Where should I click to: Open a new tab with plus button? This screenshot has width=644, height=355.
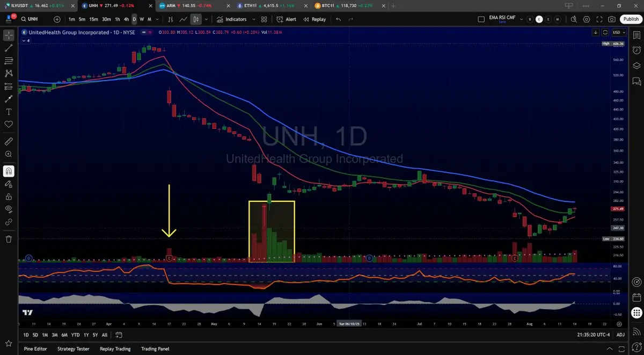[393, 5]
